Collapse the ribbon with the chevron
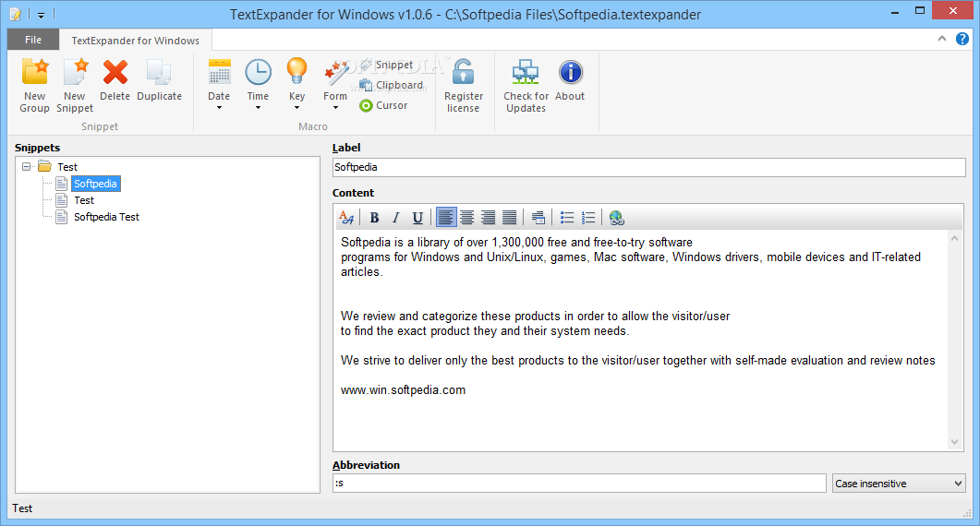Image resolution: width=980 pixels, height=526 pixels. tap(942, 39)
